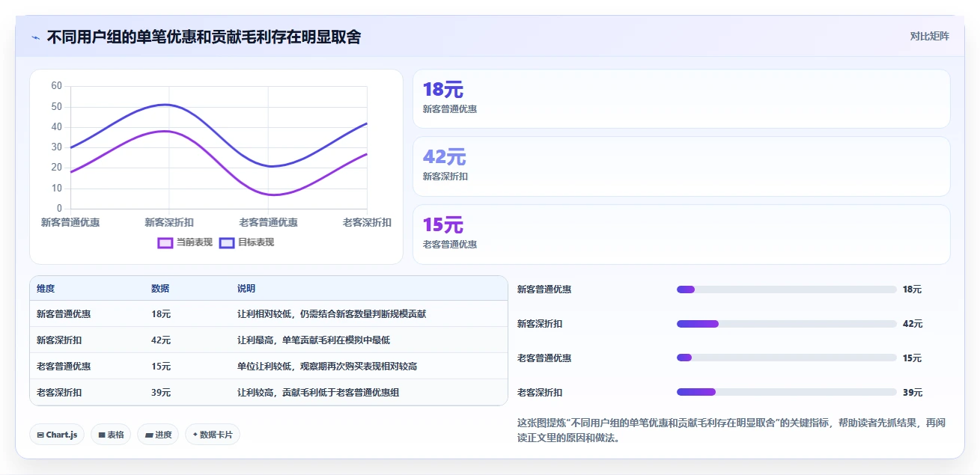Click the 老客深折扣 progress bar

point(787,392)
